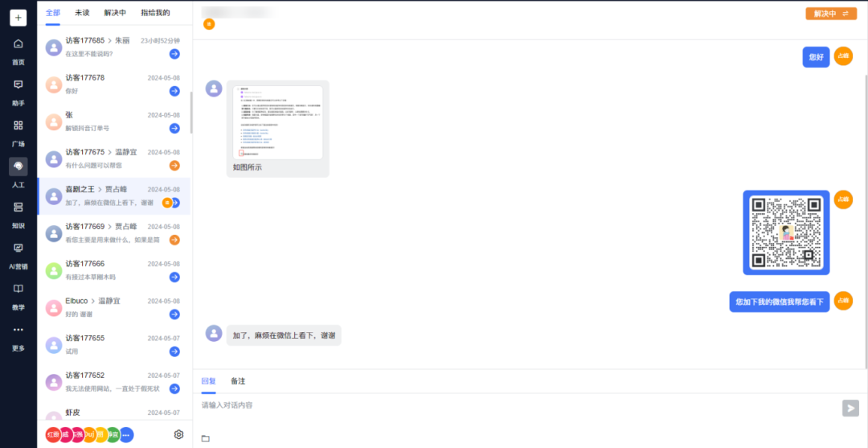This screenshot has width=868, height=448.
Task: Click agent avatar beside 您好 message
Action: [843, 56]
